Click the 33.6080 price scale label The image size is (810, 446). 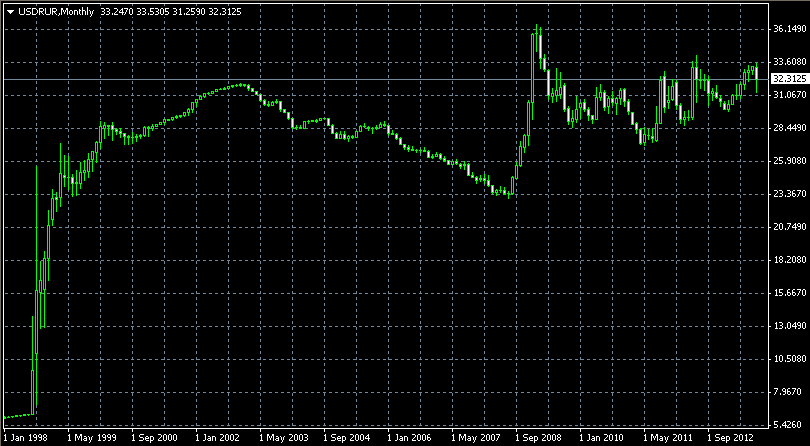coord(790,62)
